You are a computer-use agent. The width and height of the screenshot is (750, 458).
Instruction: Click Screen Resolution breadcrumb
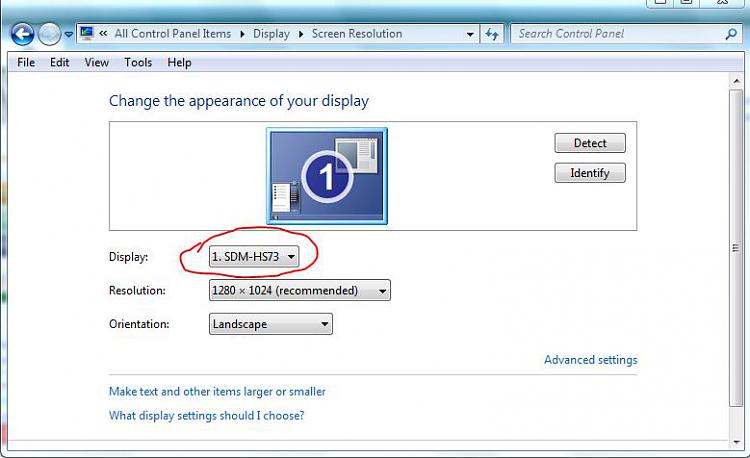(357, 33)
